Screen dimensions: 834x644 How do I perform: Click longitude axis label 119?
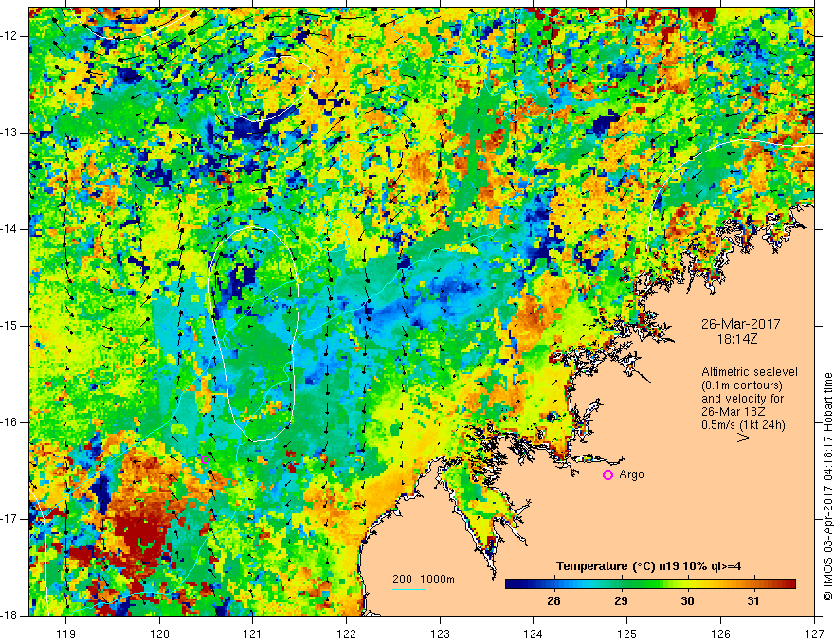66,634
